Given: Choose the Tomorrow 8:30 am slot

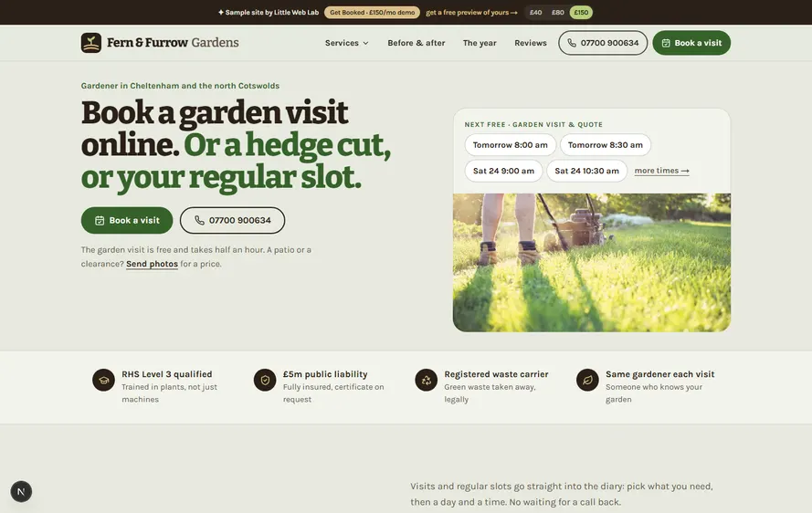Looking at the screenshot, I should [x=606, y=145].
